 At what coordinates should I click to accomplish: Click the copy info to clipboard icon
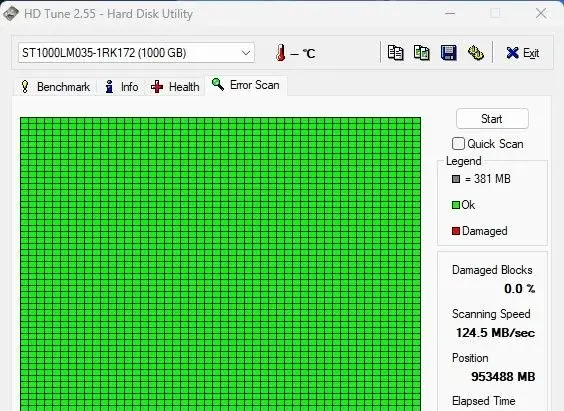tap(395, 53)
